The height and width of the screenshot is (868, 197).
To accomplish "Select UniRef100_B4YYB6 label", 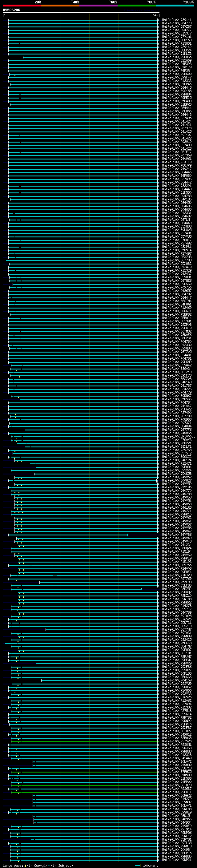I will [176, 535].
